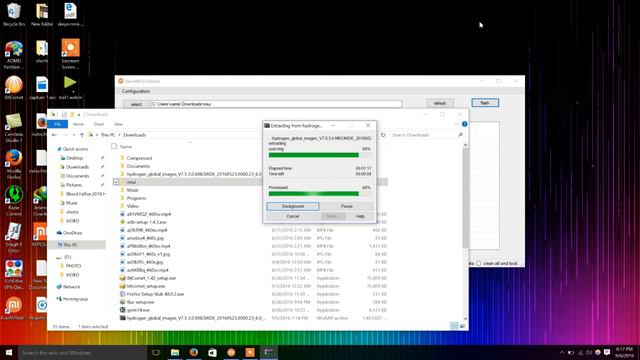640x360 pixels.
Task: Open the Action Center notification icon
Action: 607,352
